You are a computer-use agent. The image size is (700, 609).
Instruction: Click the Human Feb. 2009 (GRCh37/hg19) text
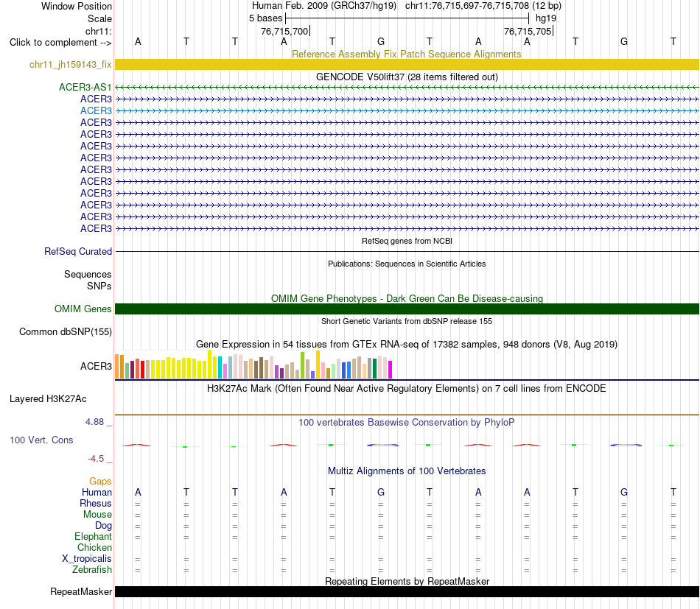(x=324, y=6)
